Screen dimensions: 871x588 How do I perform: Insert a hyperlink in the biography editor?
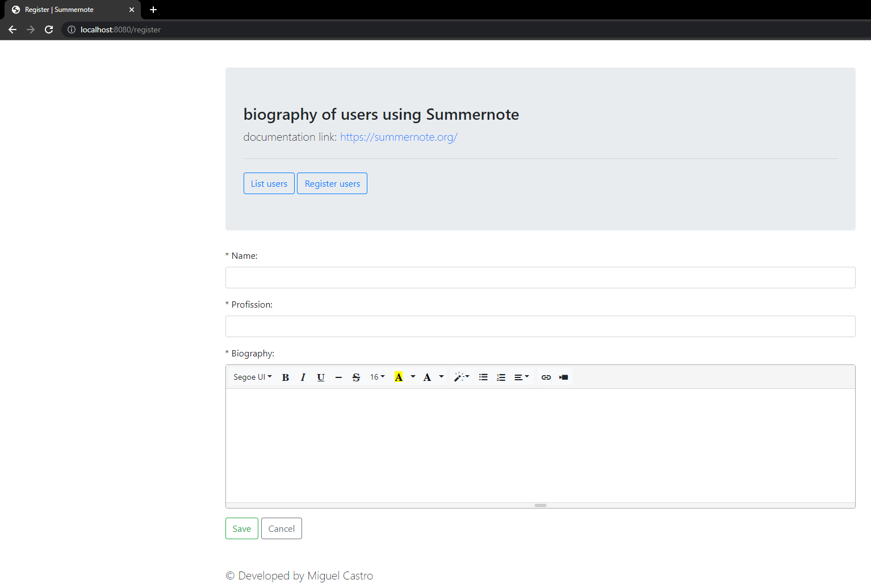click(546, 377)
